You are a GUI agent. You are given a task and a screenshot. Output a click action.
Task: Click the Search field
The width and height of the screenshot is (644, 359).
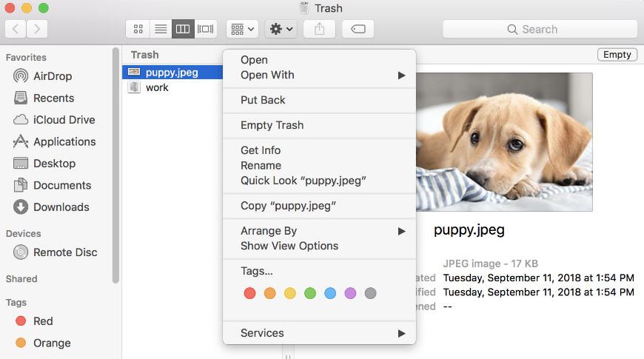[x=540, y=29]
